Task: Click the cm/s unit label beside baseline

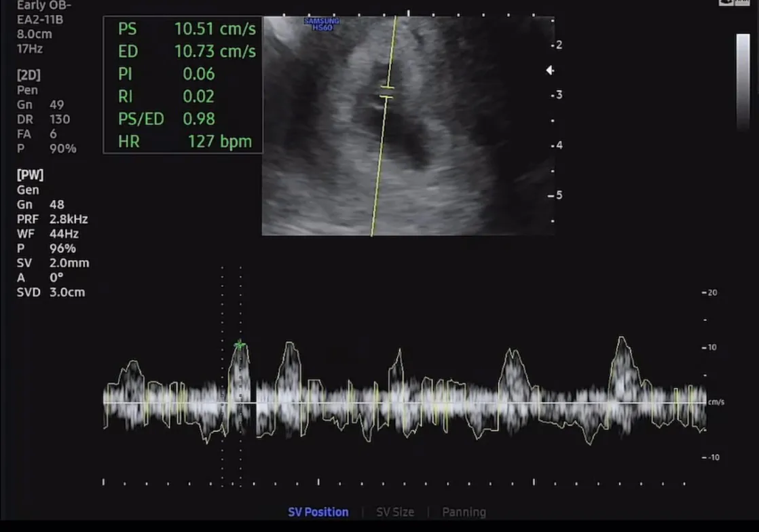Action: [716, 402]
